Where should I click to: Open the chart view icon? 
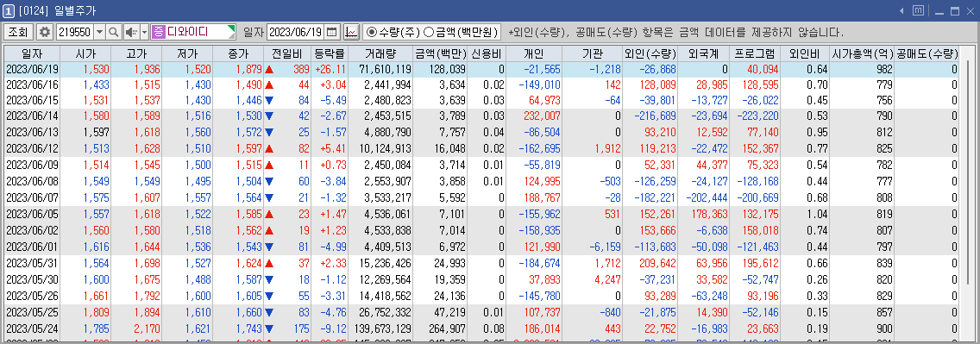[x=352, y=31]
